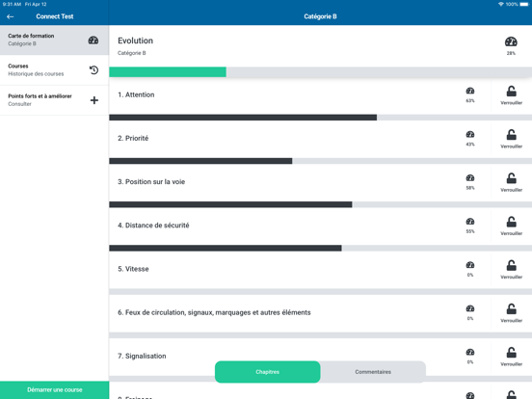Viewport: 532px width, 399px height.
Task: Open the Carte de formation speedometer icon
Action: [93, 40]
